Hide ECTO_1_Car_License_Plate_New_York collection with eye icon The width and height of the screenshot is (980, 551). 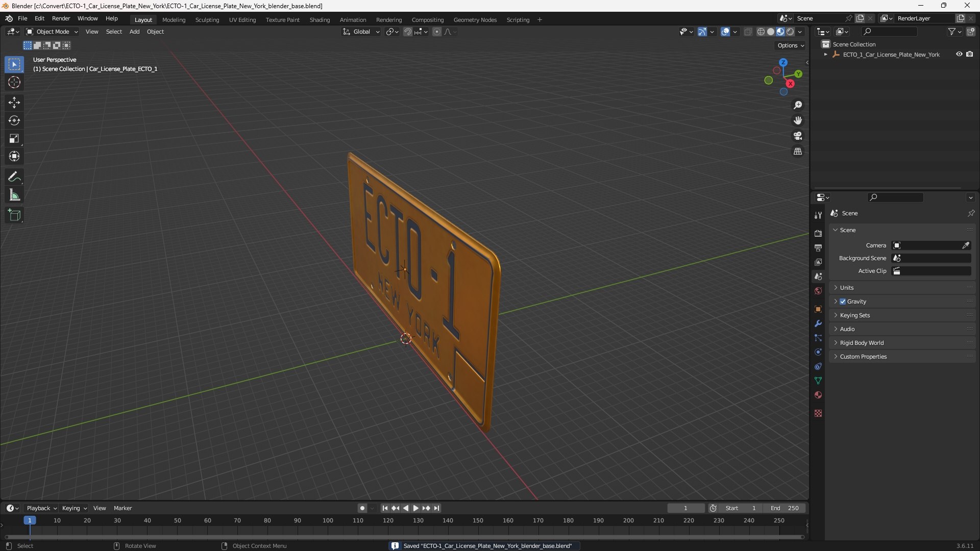[959, 54]
